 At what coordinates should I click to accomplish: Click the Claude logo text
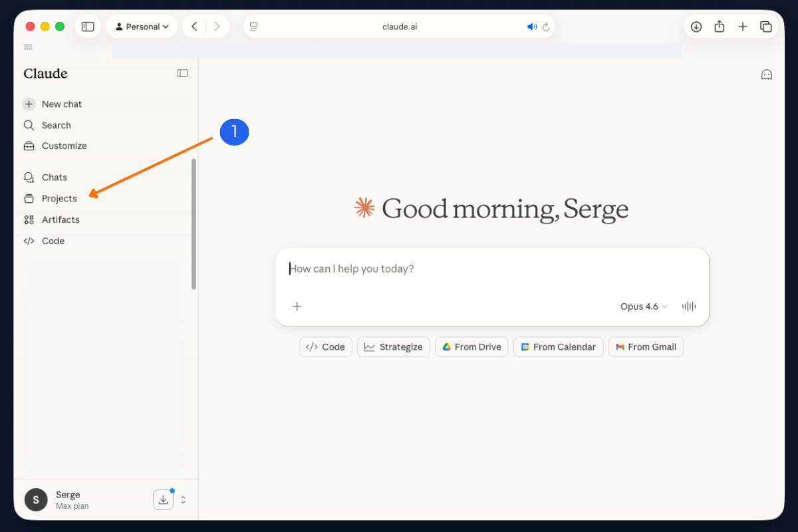pyautogui.click(x=45, y=73)
